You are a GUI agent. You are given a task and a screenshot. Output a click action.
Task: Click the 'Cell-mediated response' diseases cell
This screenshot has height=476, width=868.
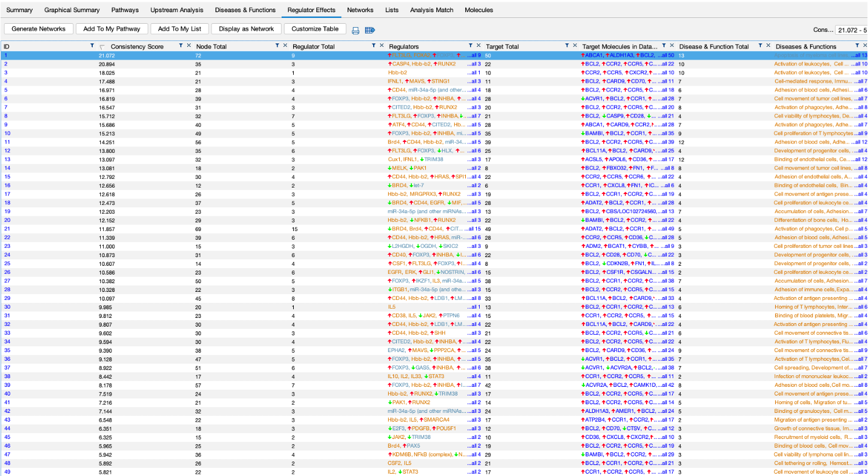[x=812, y=82]
